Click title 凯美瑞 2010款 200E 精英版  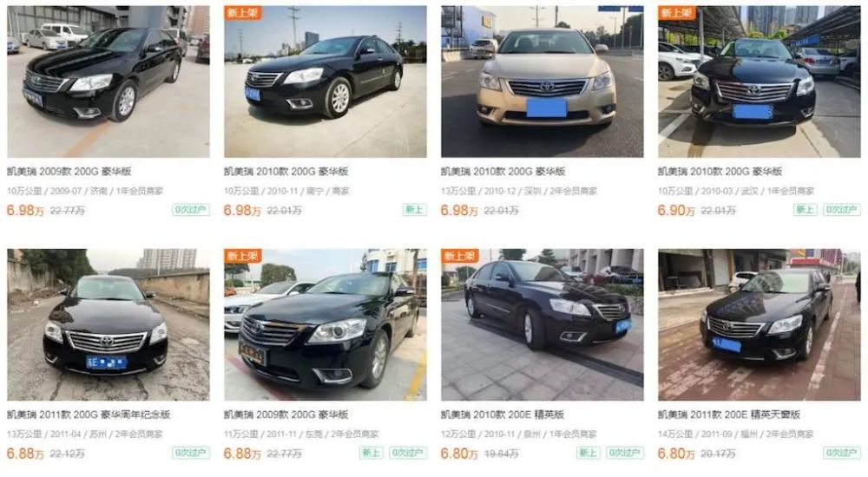(x=503, y=415)
